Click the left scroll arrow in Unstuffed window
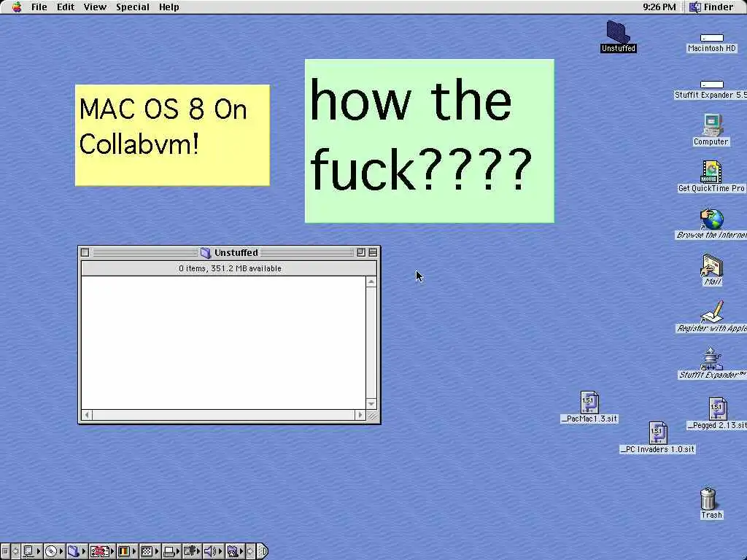This screenshot has width=747, height=560. pyautogui.click(x=87, y=415)
